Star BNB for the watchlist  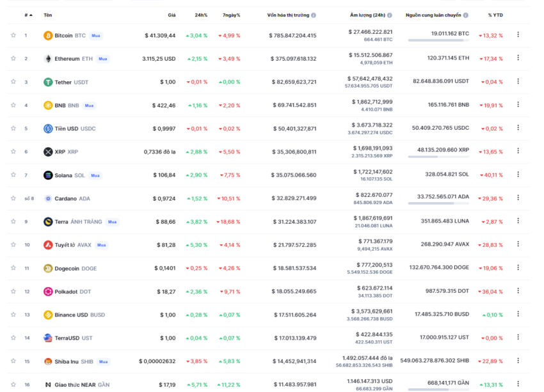13,105
